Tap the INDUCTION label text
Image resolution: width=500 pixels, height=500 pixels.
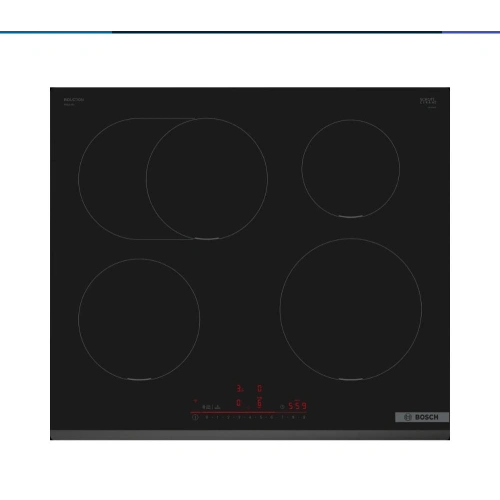coord(74,99)
